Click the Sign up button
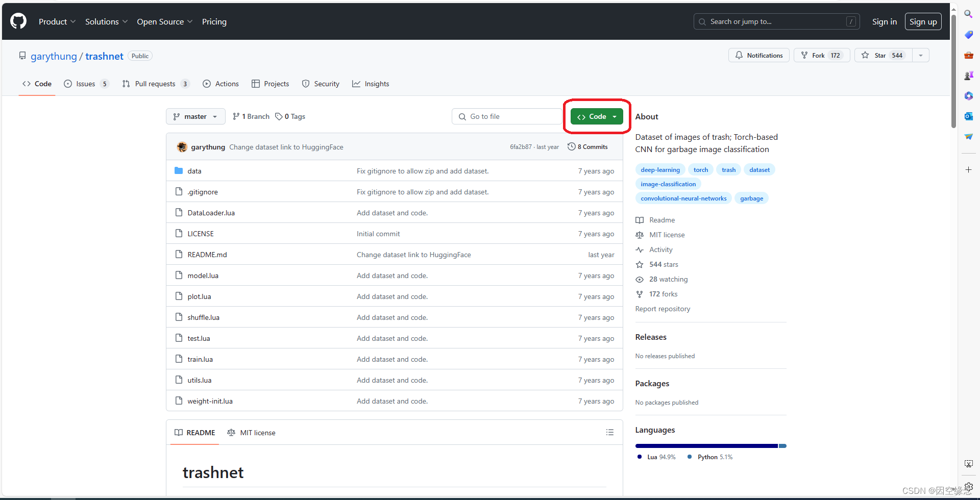The image size is (980, 500). click(923, 21)
